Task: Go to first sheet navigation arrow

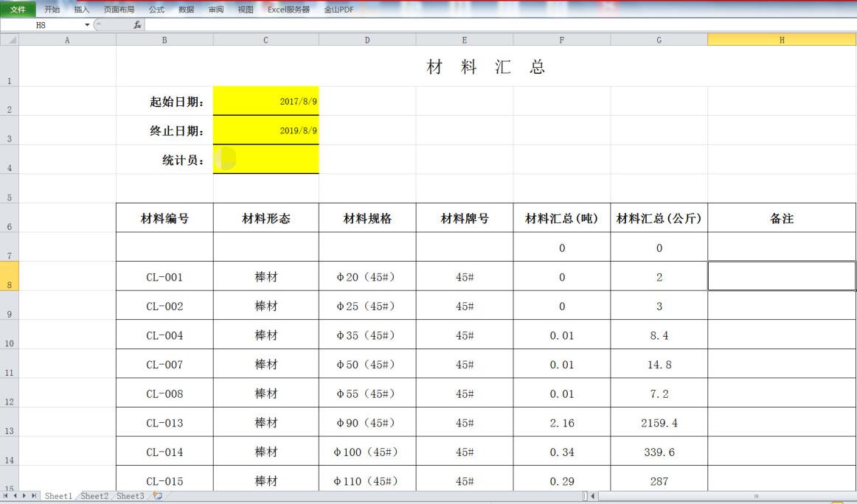Action: click(x=6, y=496)
